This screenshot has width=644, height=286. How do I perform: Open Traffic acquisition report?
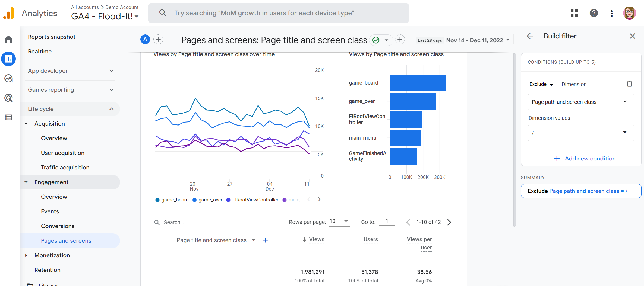(x=65, y=168)
